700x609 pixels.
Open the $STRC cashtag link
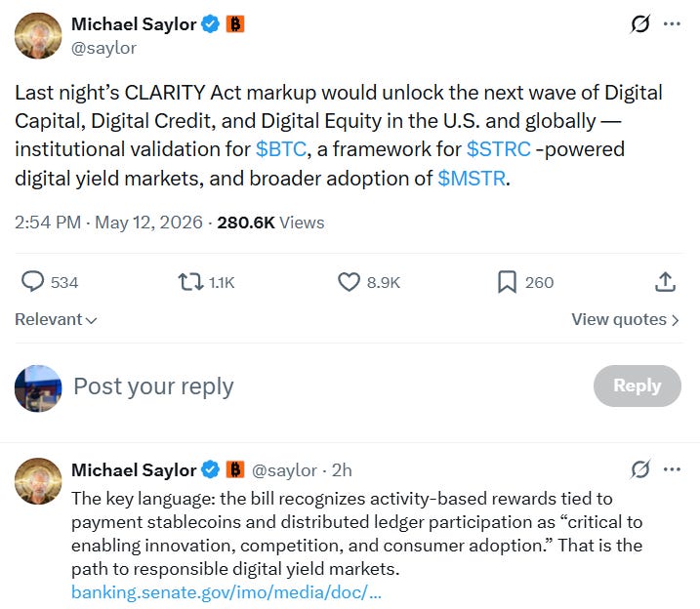pyautogui.click(x=499, y=149)
